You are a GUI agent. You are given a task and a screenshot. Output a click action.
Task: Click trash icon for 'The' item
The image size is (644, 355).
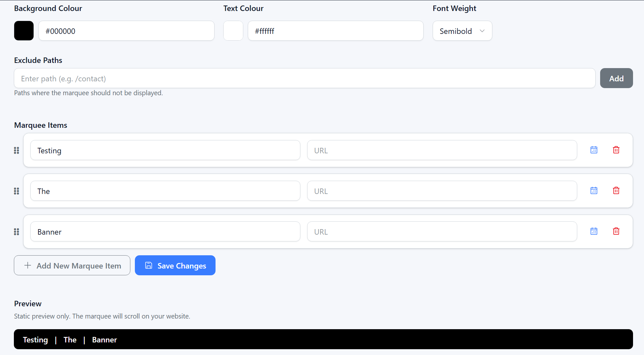[616, 191]
